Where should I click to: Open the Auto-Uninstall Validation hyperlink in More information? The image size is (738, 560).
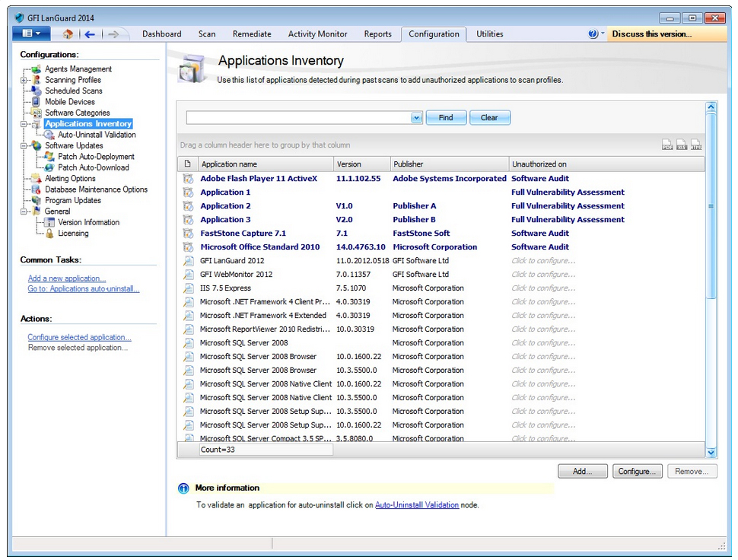tap(416, 505)
